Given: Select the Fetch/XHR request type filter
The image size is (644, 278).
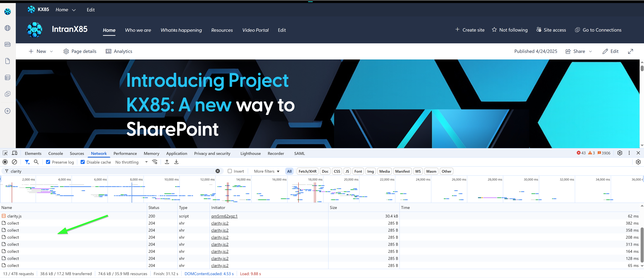Looking at the screenshot, I should pos(308,171).
